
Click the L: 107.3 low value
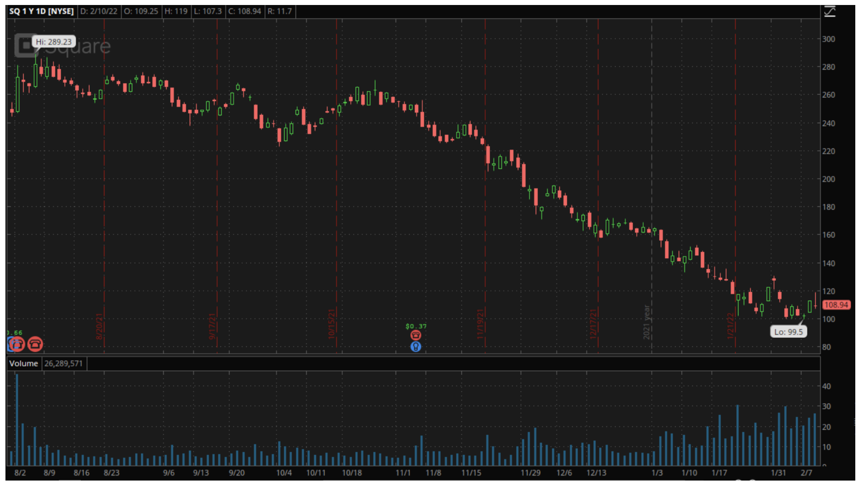click(207, 11)
